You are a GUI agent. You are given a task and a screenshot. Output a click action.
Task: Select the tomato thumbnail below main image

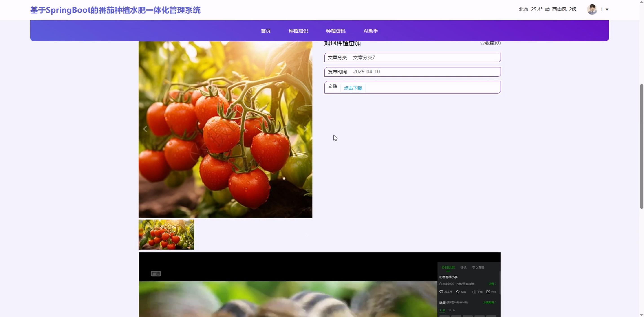point(166,235)
